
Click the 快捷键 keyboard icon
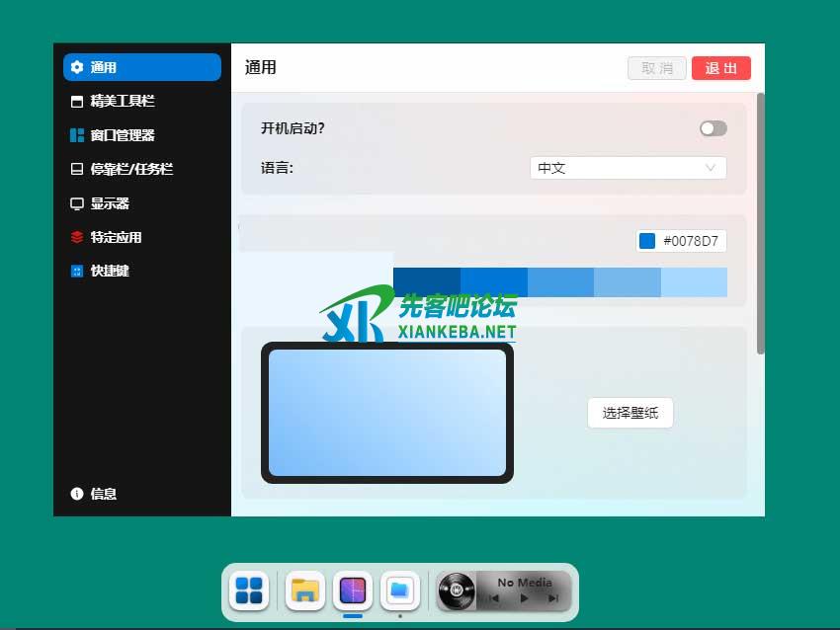point(77,271)
